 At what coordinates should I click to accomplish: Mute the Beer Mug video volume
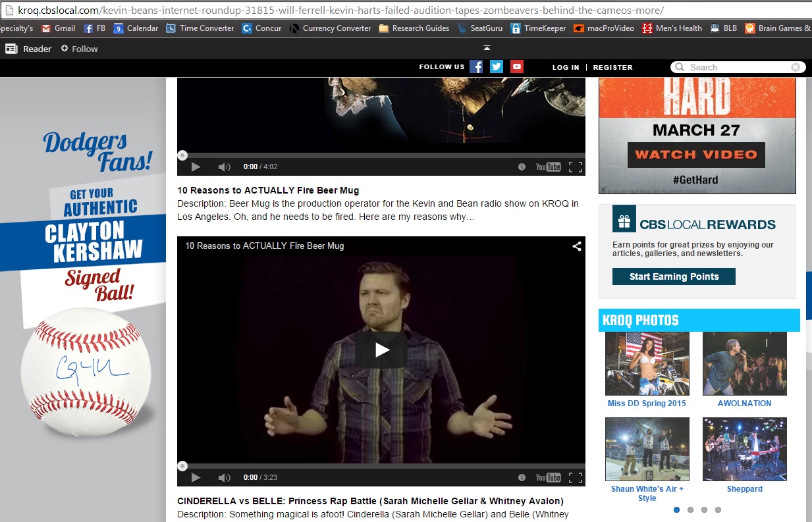225,477
